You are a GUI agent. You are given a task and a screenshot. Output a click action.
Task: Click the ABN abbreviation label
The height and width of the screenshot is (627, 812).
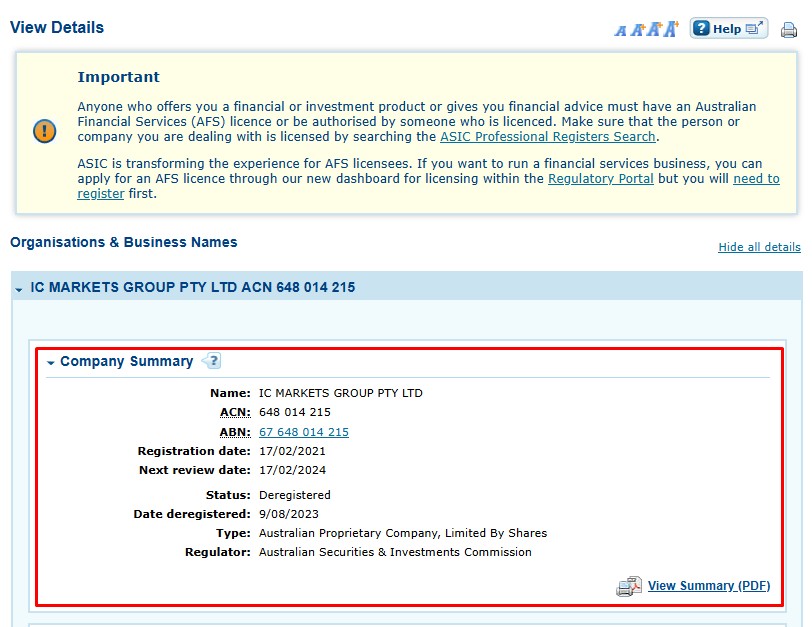235,432
